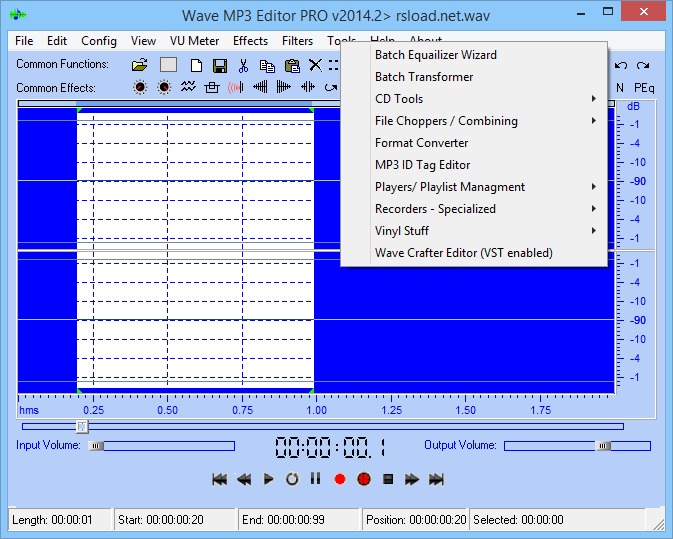Image resolution: width=673 pixels, height=539 pixels.
Task: Click the Output Volume slider handle
Action: click(x=603, y=446)
